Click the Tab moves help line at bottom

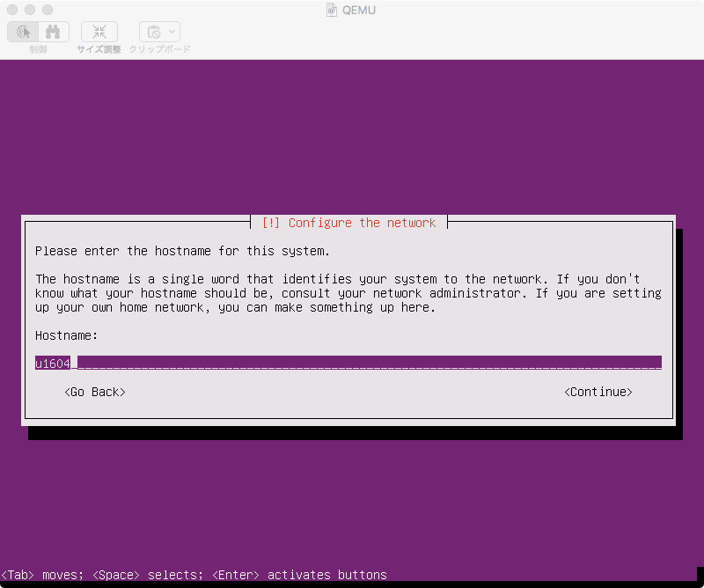click(x=194, y=575)
